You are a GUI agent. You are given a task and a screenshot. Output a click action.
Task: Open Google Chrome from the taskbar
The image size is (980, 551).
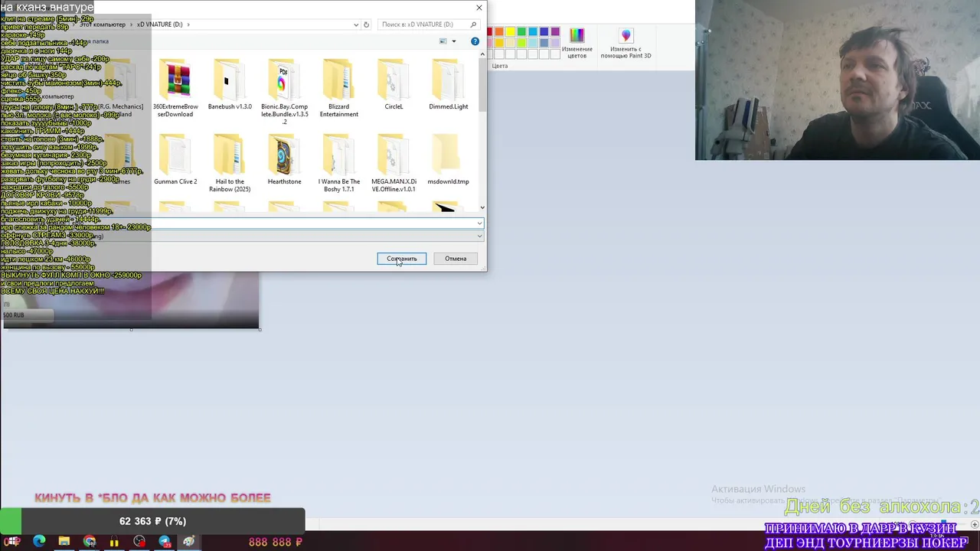(90, 542)
